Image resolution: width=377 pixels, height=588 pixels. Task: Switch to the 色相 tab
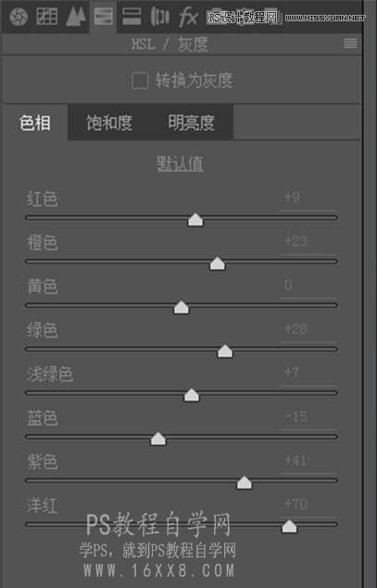(35, 122)
